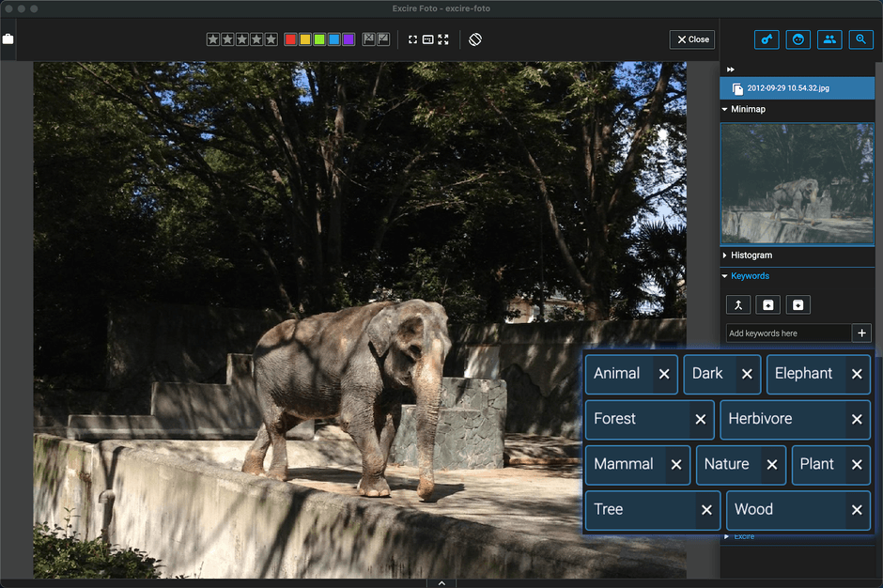Open the face search icon
Viewport: 883px width, 588px height.
pos(798,39)
